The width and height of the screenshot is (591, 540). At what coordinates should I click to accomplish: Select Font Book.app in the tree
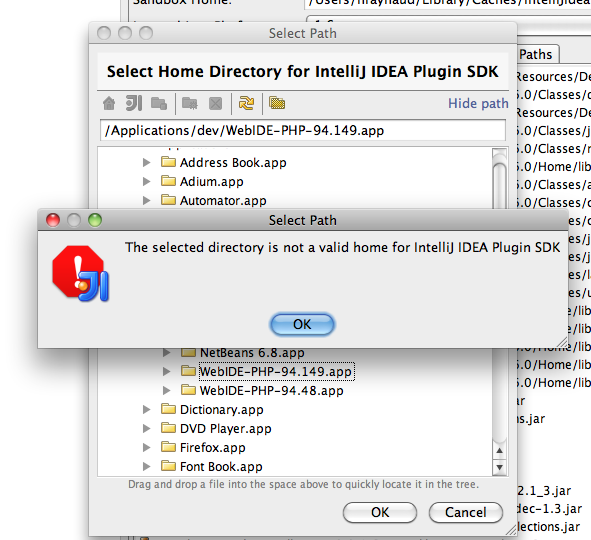point(221,467)
